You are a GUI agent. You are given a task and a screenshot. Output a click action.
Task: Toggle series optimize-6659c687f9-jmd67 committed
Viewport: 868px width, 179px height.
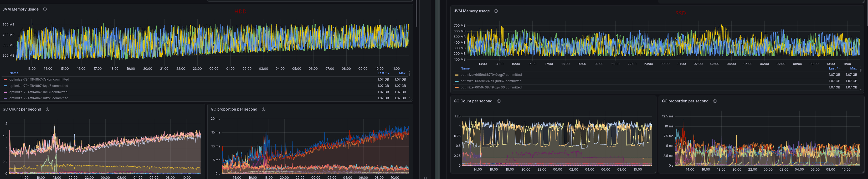(x=491, y=81)
